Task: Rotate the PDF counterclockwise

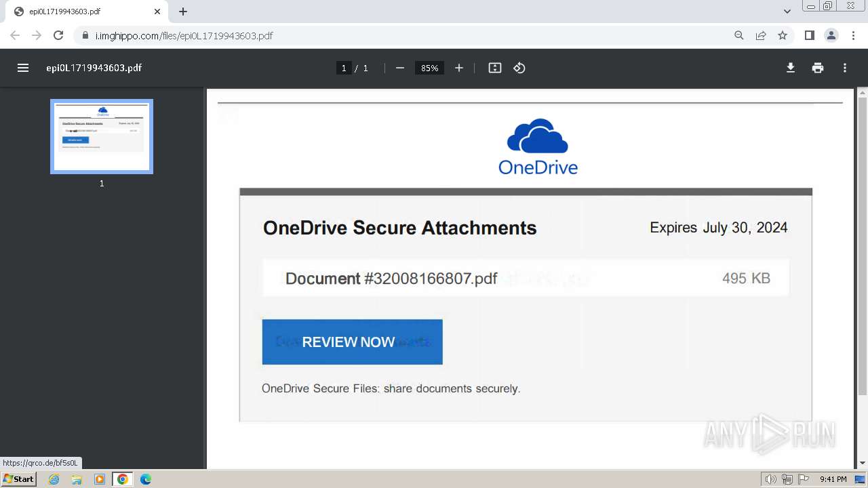Action: 519,68
